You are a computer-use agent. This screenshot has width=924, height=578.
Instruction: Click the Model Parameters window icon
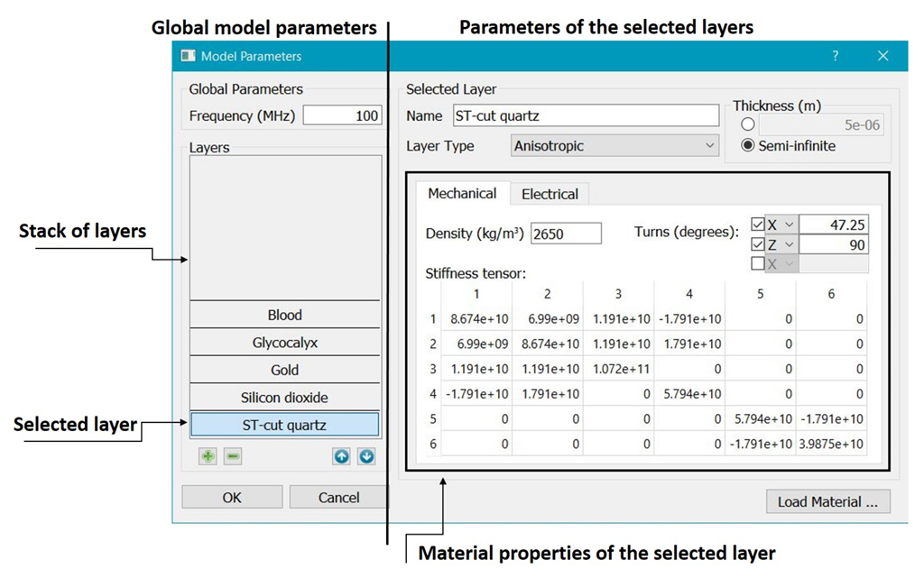pyautogui.click(x=188, y=56)
